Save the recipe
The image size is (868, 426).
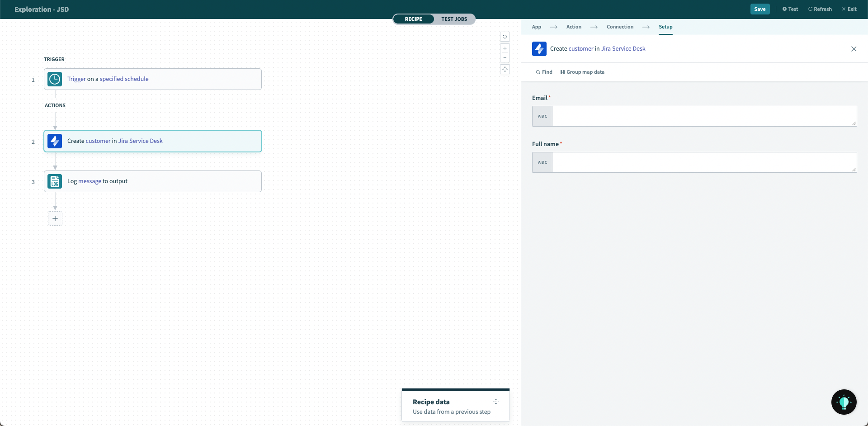pyautogui.click(x=760, y=9)
